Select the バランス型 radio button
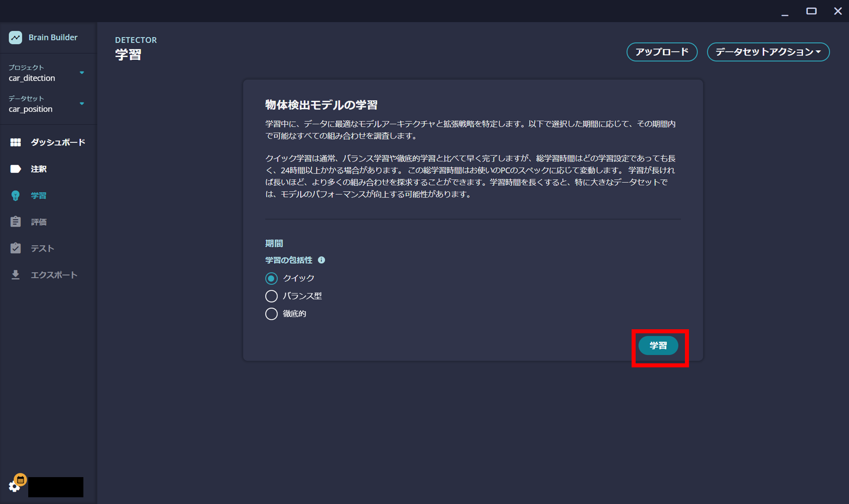849x504 pixels. tap(271, 296)
